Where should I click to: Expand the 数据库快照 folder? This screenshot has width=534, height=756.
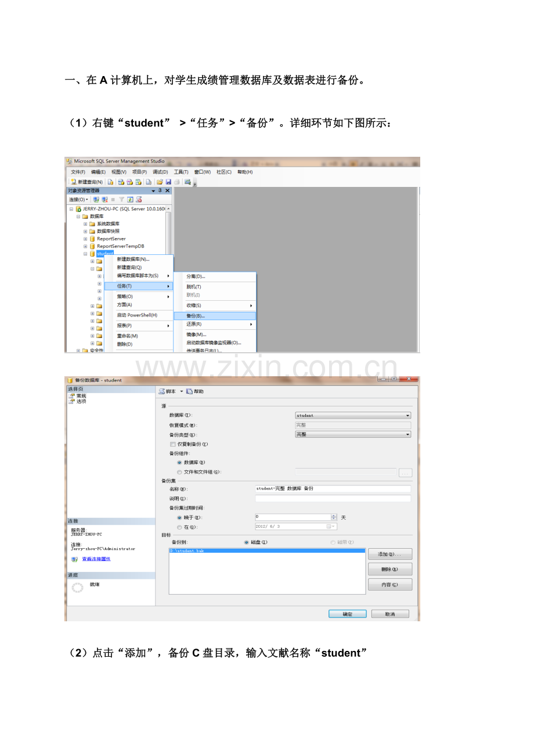point(85,231)
